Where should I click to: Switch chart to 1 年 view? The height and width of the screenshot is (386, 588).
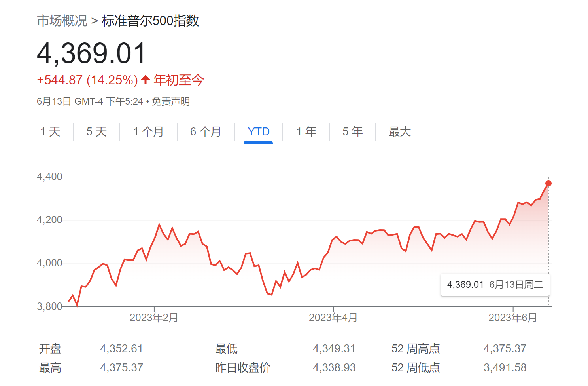(306, 131)
